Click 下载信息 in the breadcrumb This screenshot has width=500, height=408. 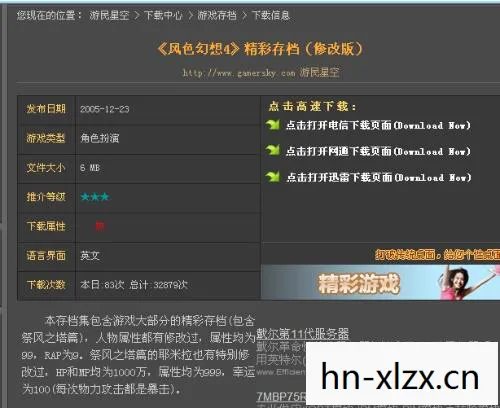[x=271, y=15]
